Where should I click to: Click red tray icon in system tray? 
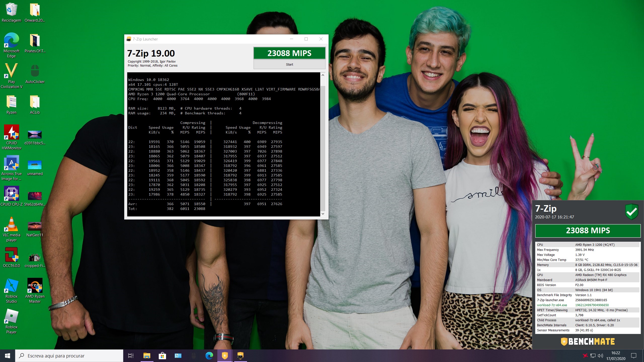coord(585,355)
